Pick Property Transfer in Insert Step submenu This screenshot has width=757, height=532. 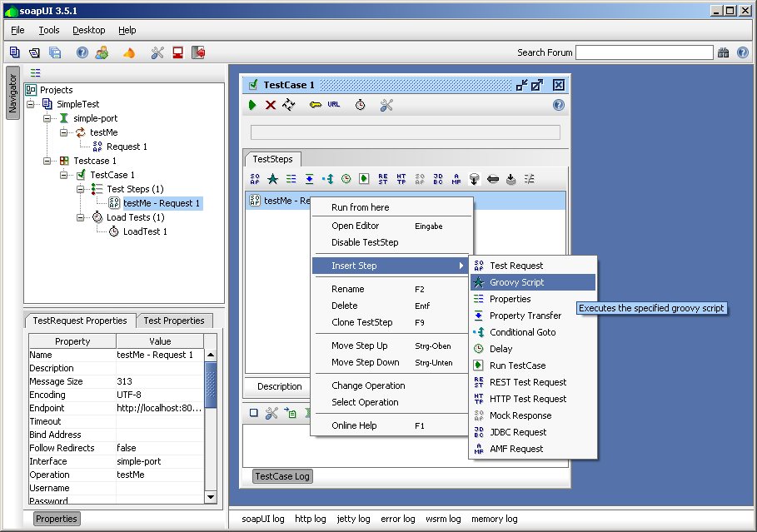tap(533, 316)
